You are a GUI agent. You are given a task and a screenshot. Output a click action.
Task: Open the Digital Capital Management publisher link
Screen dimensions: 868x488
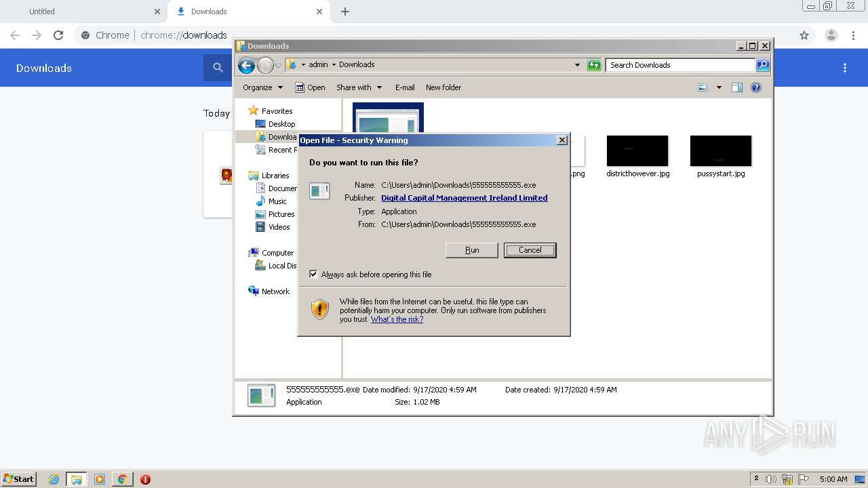pos(465,198)
